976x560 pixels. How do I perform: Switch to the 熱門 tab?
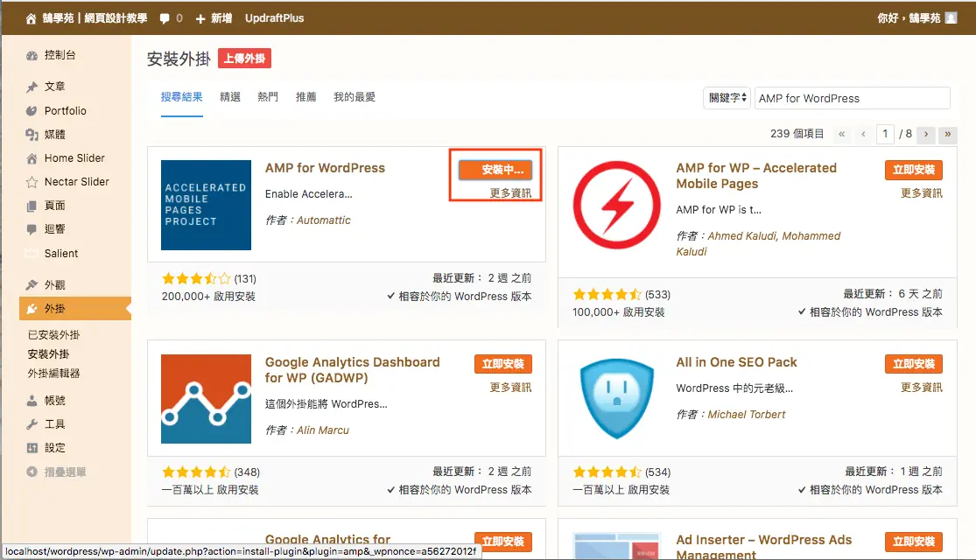pos(268,97)
